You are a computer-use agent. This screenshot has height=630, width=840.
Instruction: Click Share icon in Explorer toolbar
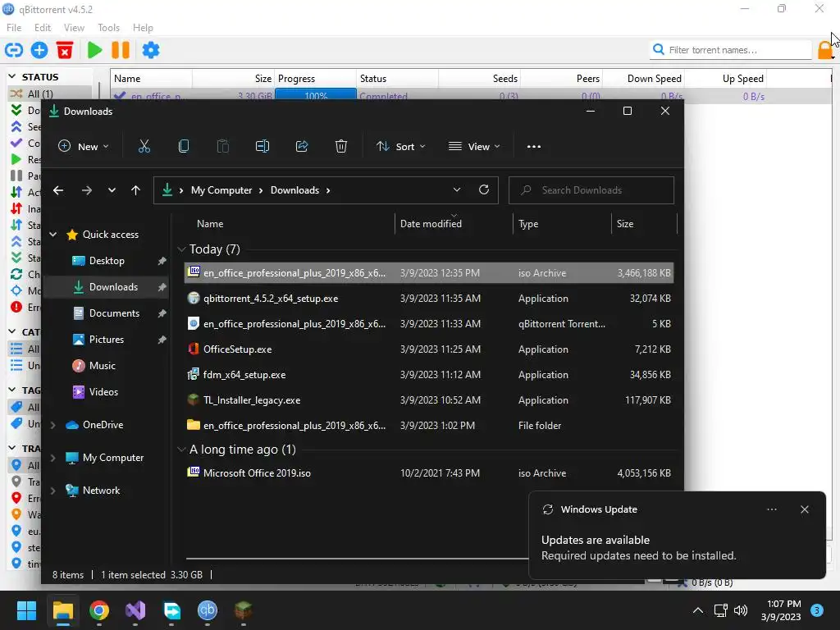tap(302, 146)
